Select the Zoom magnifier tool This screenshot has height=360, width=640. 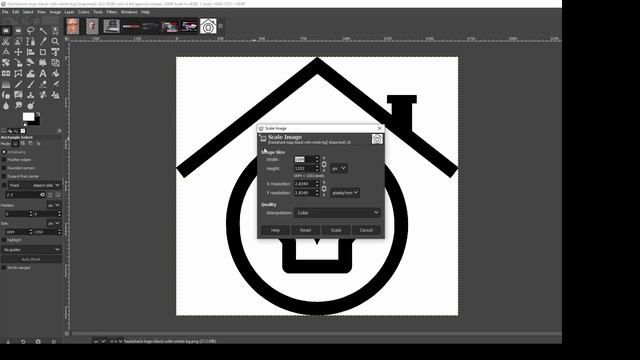(55, 42)
